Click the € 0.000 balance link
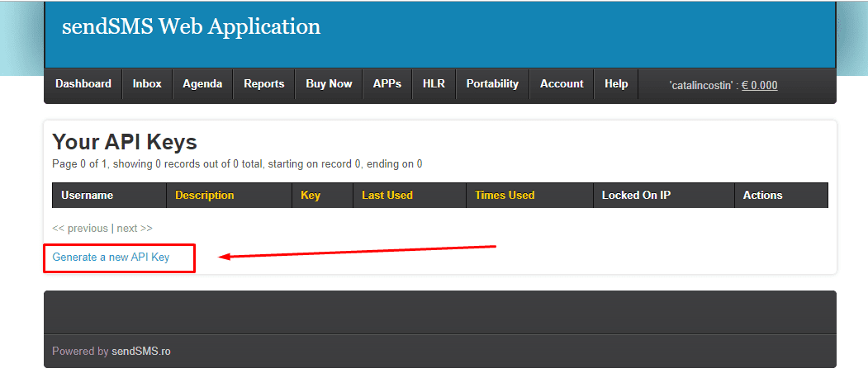 tap(760, 85)
